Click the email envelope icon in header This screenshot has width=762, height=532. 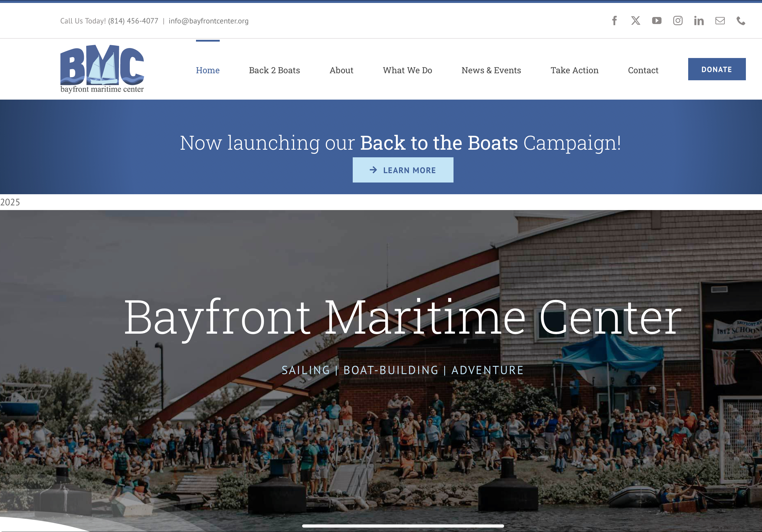point(720,21)
